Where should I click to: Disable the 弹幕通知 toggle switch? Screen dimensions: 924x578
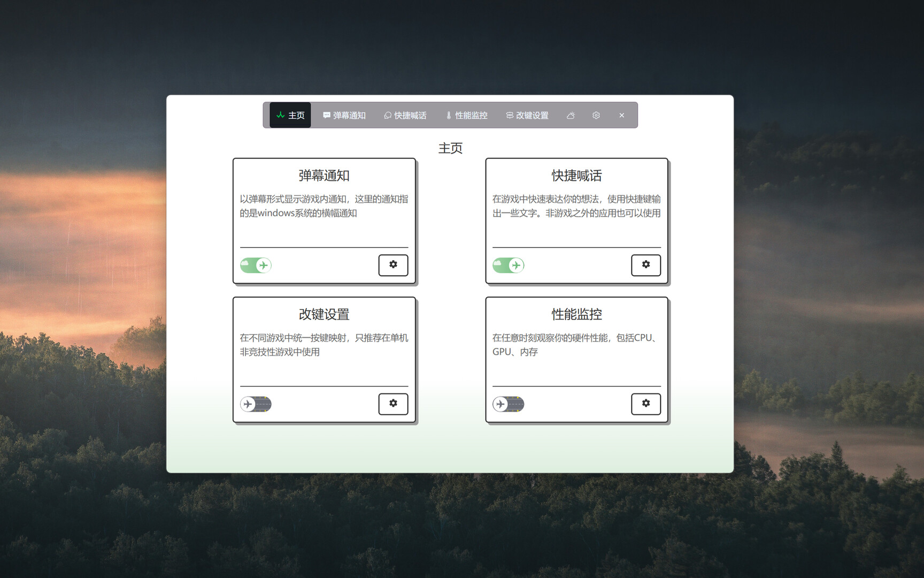(x=256, y=265)
